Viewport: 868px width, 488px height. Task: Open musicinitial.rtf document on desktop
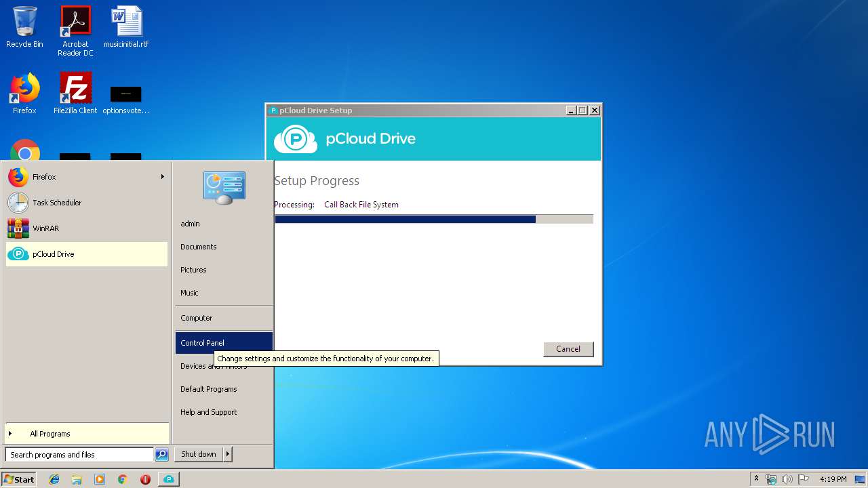click(126, 27)
